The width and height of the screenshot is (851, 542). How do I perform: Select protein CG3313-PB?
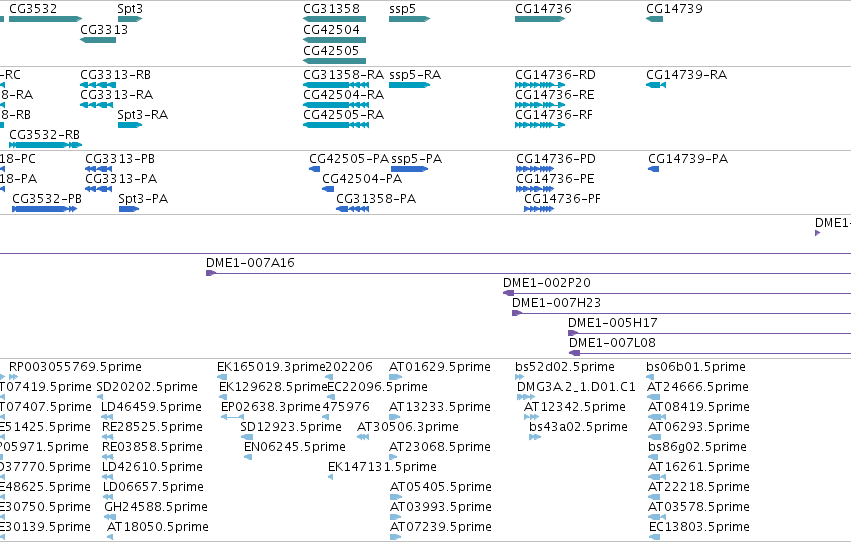coord(98,169)
